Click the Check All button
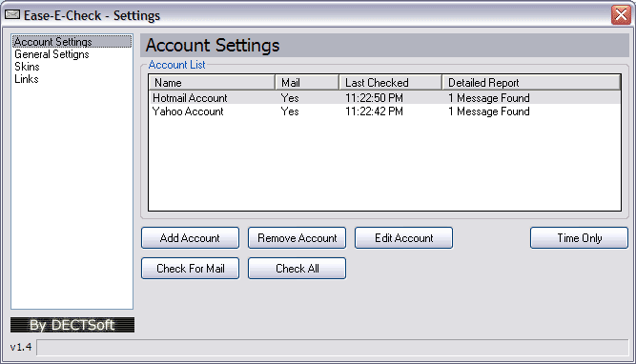 pyautogui.click(x=297, y=269)
